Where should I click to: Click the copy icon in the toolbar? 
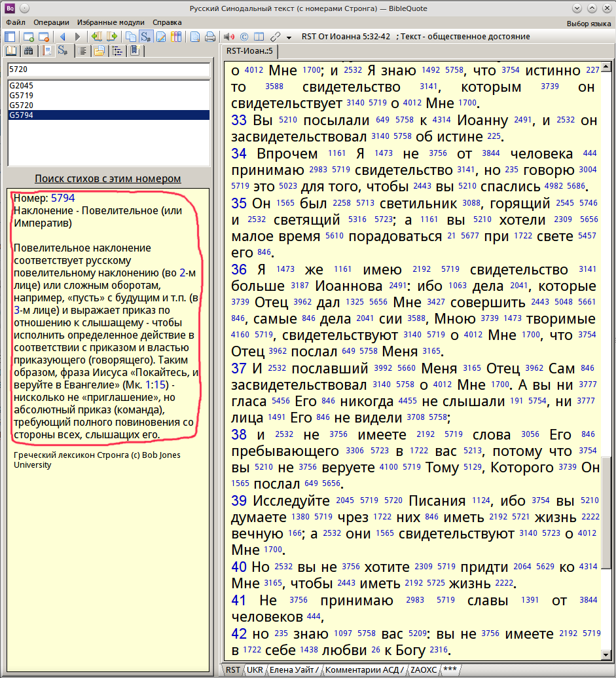(x=130, y=37)
